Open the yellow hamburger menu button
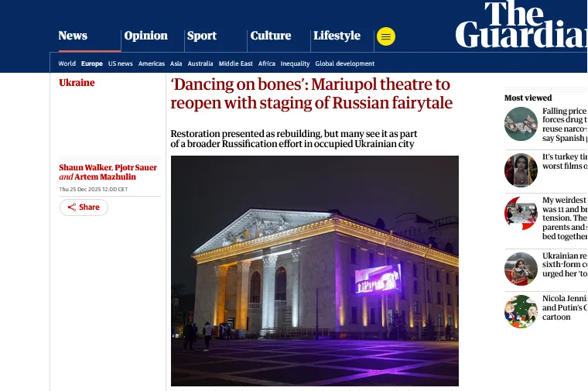The width and height of the screenshot is (588, 391). pos(385,36)
